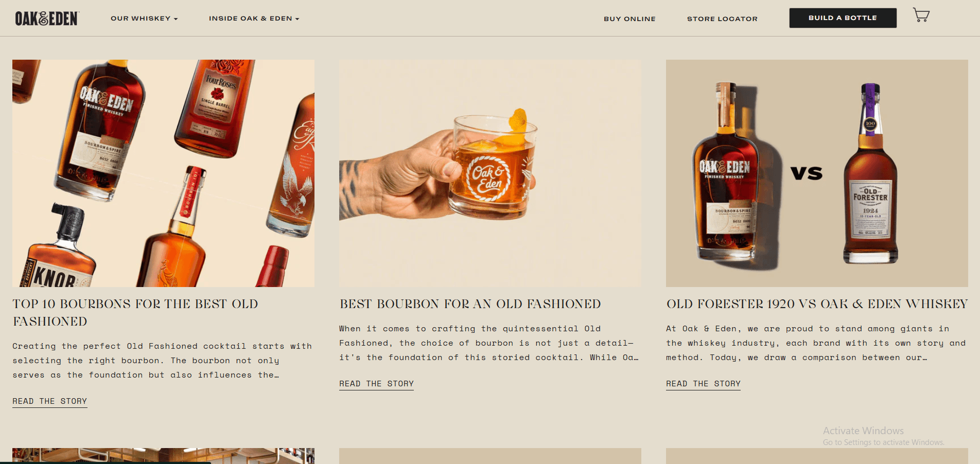Read the story for Old Forester comparison
This screenshot has width=980, height=464.
click(703, 384)
